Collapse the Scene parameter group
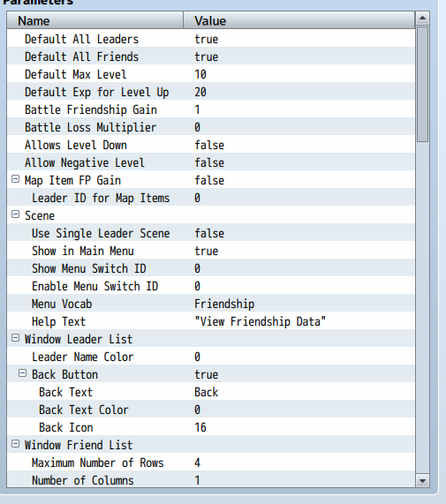This screenshot has height=504, width=446. [15, 214]
